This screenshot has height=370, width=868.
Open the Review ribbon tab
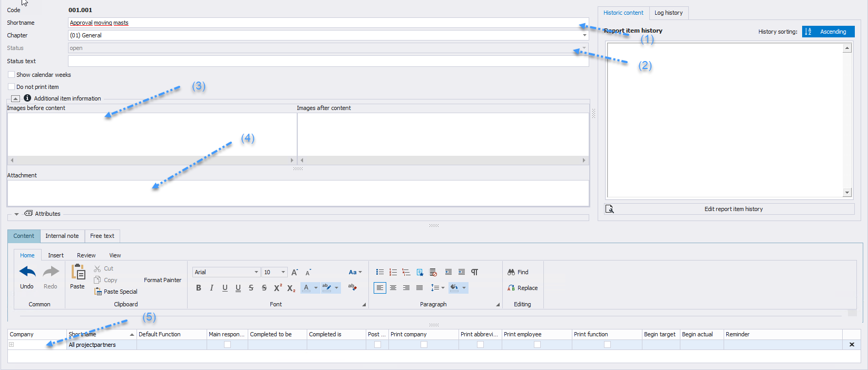click(86, 255)
